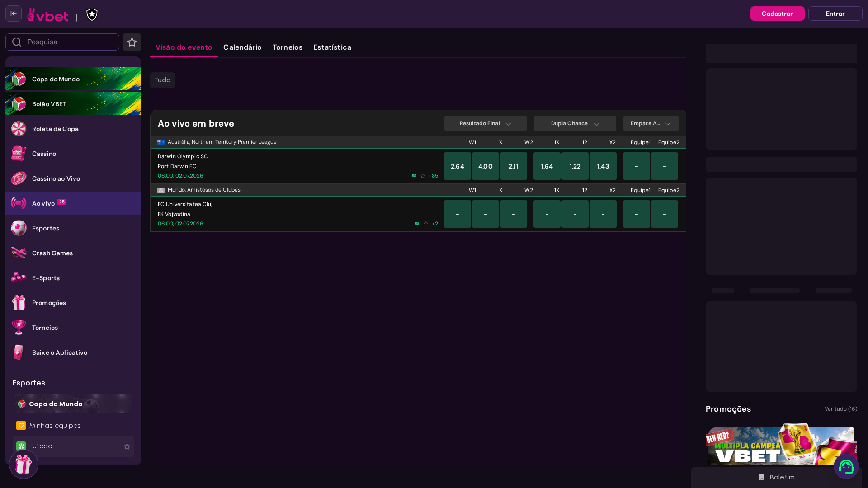Favorite the Darwin Olympic SC match

[423, 176]
